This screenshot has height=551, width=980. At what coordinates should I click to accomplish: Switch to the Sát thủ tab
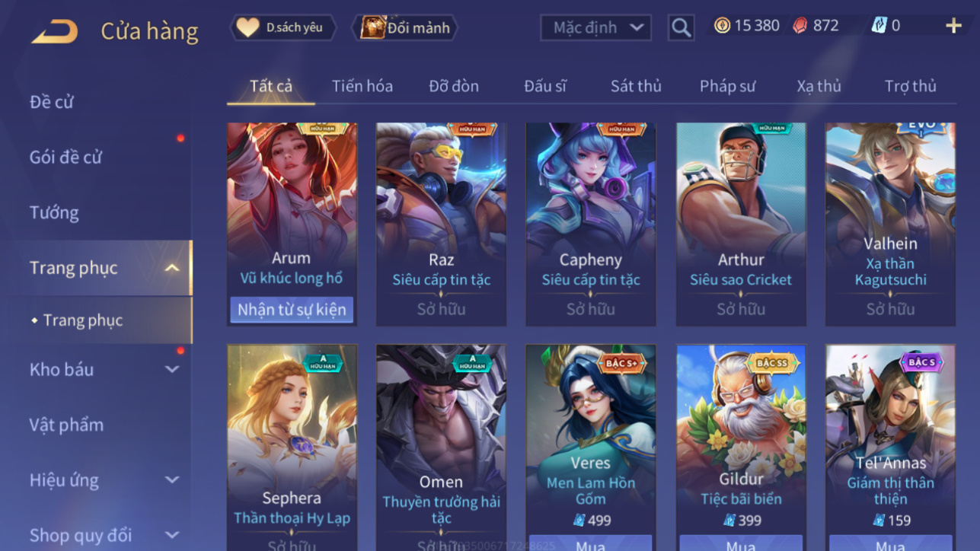click(x=636, y=86)
